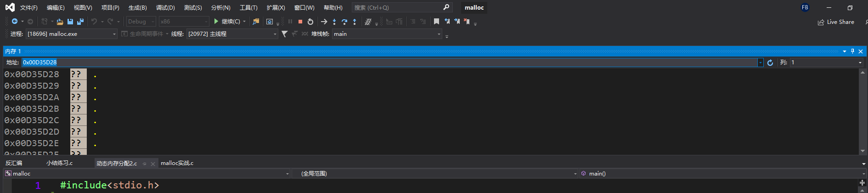The image size is (868, 193).
Task: Open the 列 columns dropdown
Action: [827, 62]
